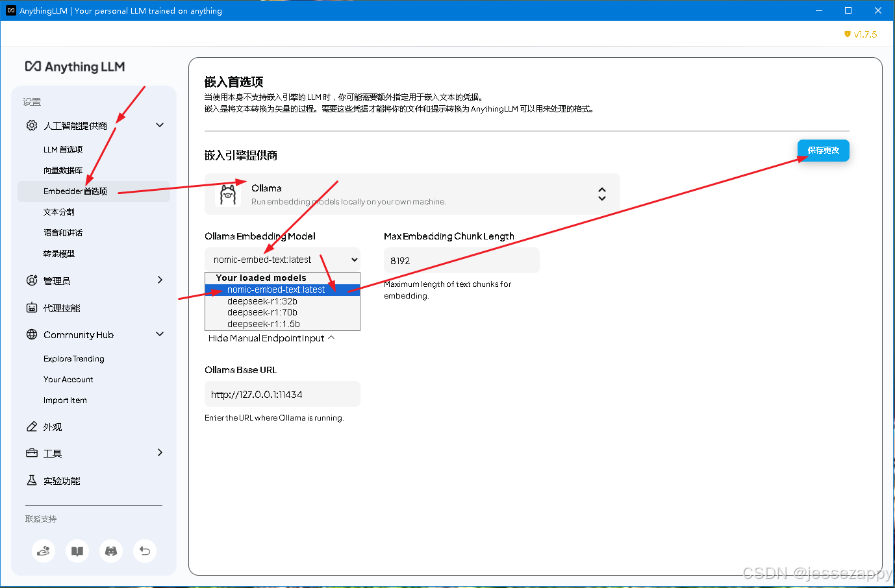Select deepseek-r1:32b model option
The image size is (895, 588).
click(283, 301)
